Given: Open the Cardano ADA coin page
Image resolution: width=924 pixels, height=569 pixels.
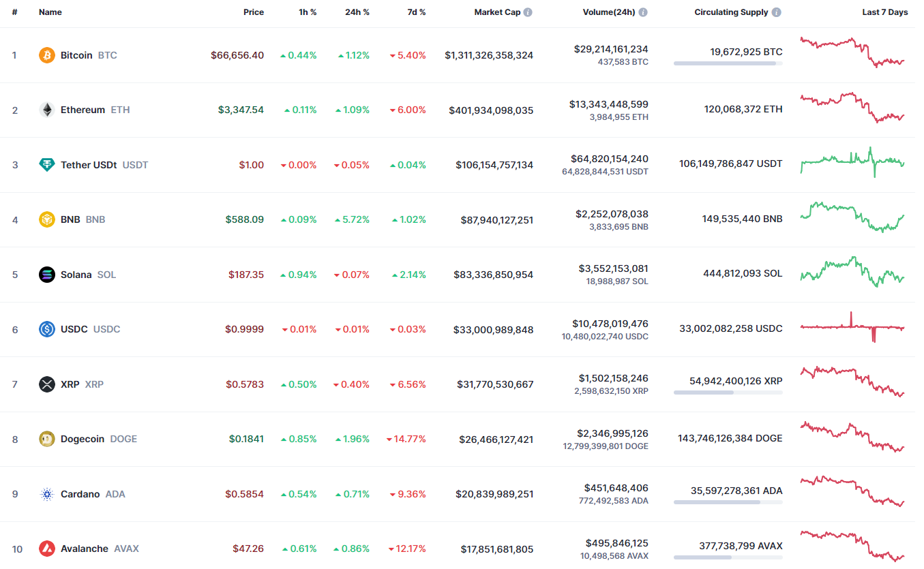Looking at the screenshot, I should (80, 494).
